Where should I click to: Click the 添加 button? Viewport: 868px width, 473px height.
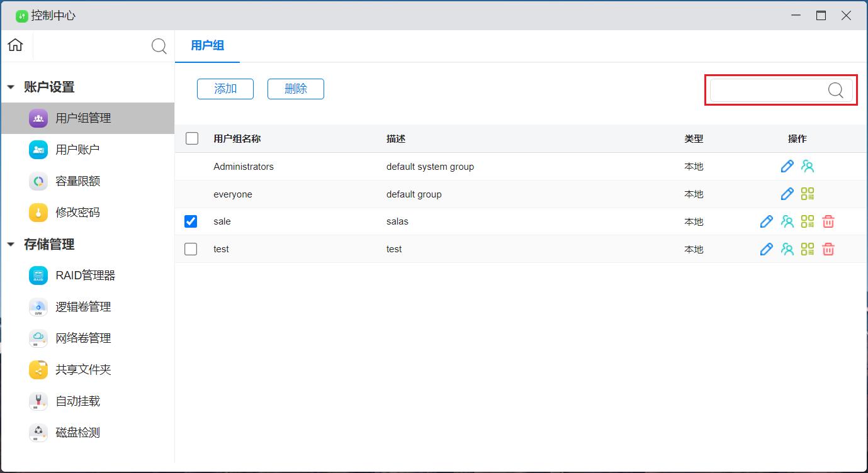[x=225, y=89]
